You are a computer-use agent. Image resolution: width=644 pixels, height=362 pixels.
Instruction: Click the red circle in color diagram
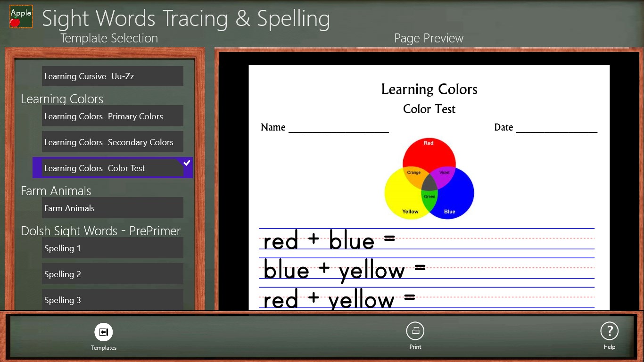429,151
